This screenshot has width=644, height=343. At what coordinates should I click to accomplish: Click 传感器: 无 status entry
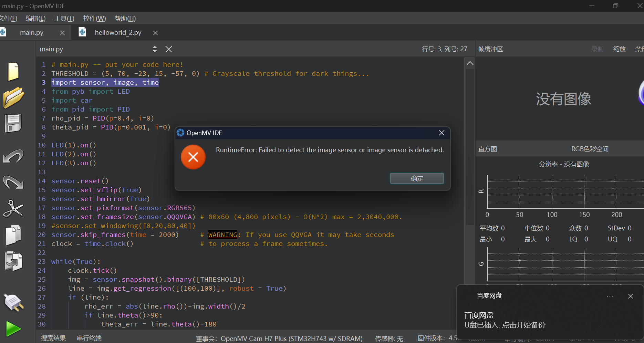point(389,339)
